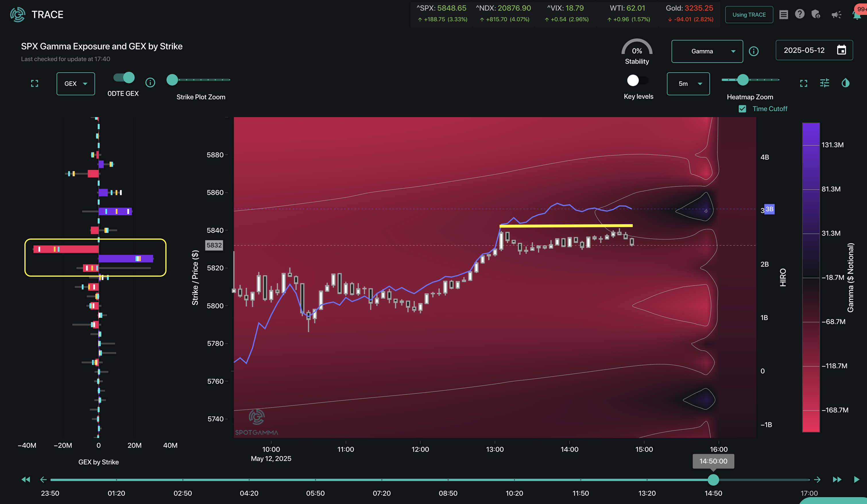Image resolution: width=867 pixels, height=504 pixels.
Task: Click the ^SPX ticker quote
Action: point(442,13)
